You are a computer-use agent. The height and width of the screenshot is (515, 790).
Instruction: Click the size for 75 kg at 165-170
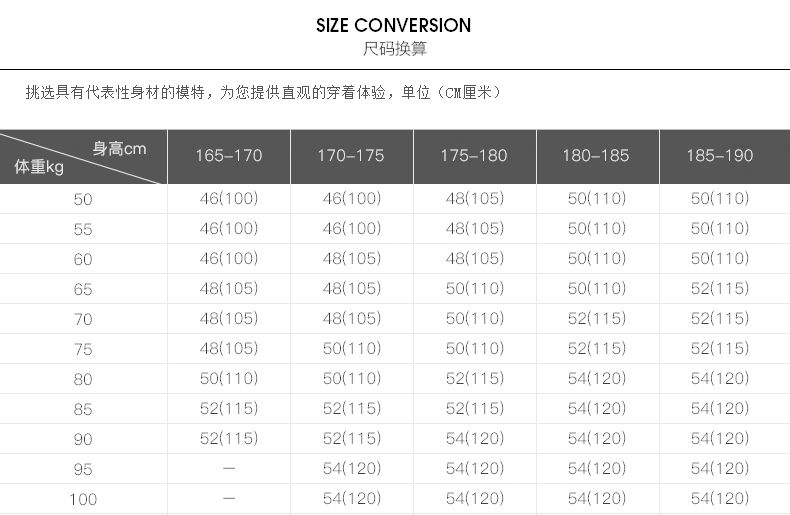pos(229,349)
